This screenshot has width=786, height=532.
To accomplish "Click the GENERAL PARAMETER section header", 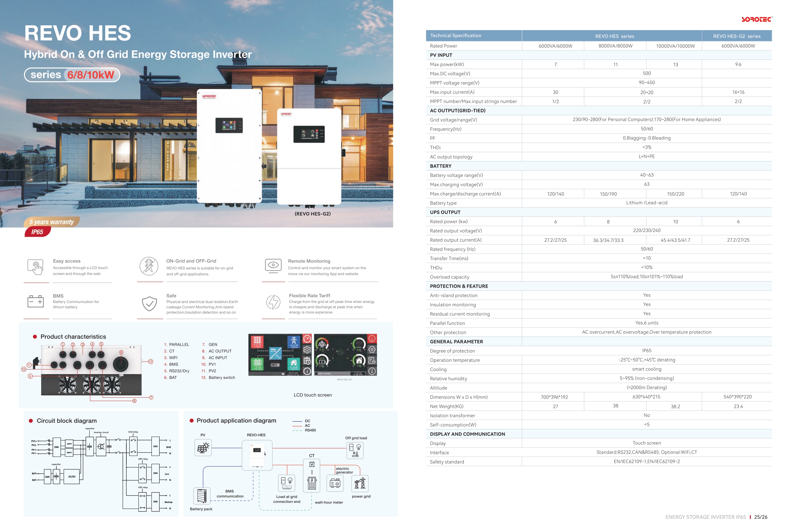I will pos(599,342).
